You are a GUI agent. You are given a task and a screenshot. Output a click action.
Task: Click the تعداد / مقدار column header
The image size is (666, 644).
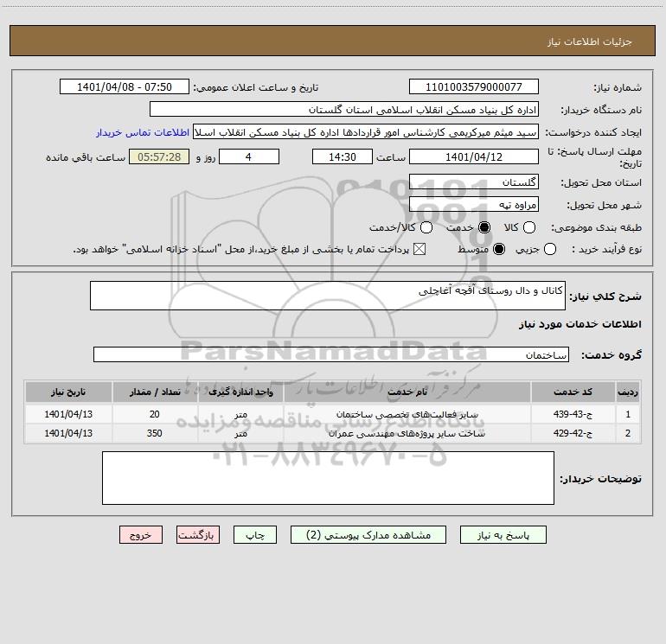click(155, 392)
